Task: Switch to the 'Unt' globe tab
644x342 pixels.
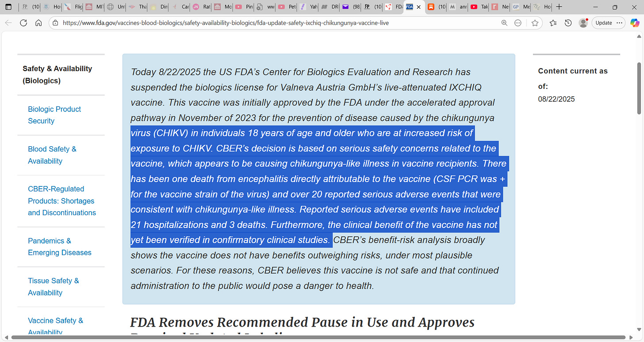Action: click(116, 7)
